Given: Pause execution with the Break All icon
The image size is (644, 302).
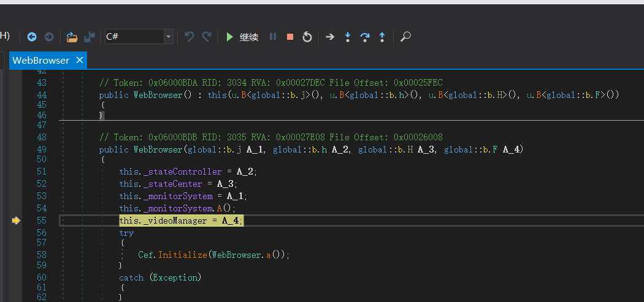Looking at the screenshot, I should tap(273, 37).
